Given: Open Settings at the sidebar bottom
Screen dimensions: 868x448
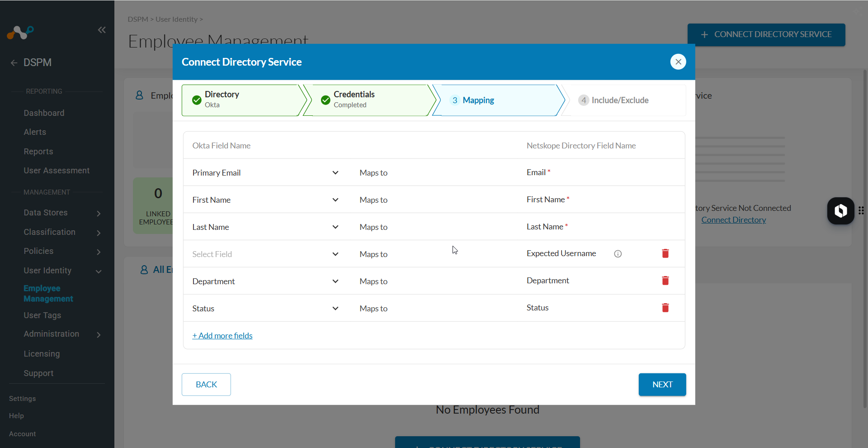Looking at the screenshot, I should pyautogui.click(x=22, y=399).
